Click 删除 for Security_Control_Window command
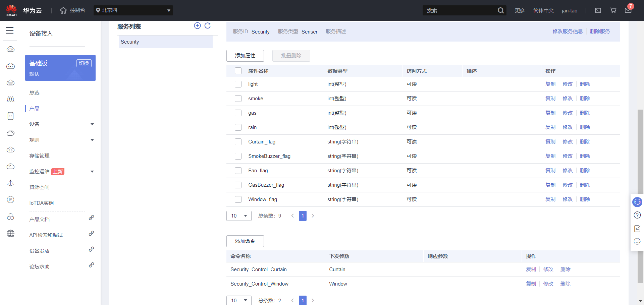This screenshot has width=644, height=305. point(566,284)
